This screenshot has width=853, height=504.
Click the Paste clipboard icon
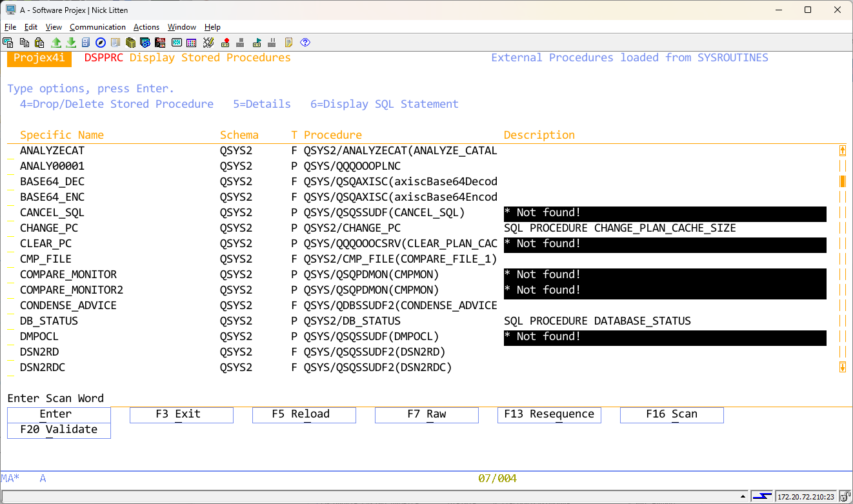coord(39,43)
